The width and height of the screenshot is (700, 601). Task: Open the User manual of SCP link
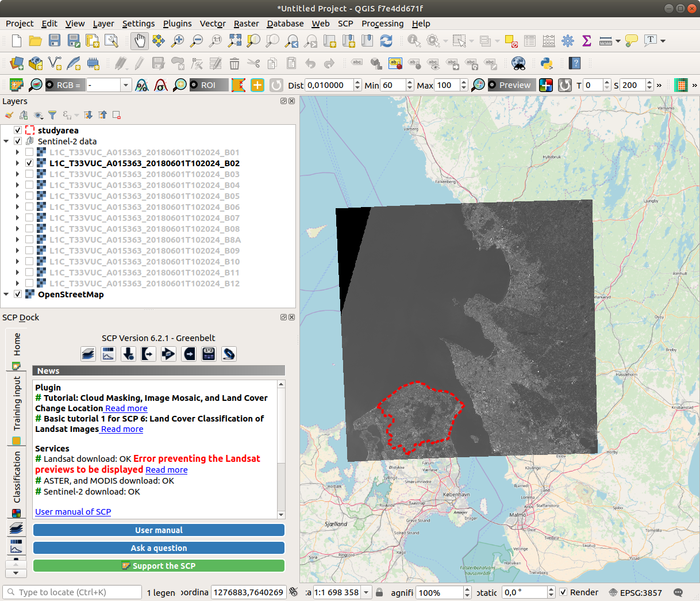(x=73, y=512)
